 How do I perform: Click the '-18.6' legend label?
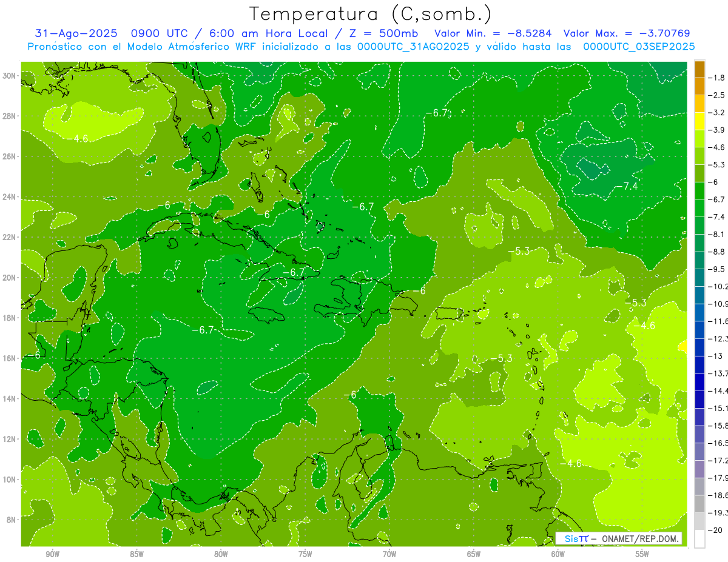coord(718,495)
